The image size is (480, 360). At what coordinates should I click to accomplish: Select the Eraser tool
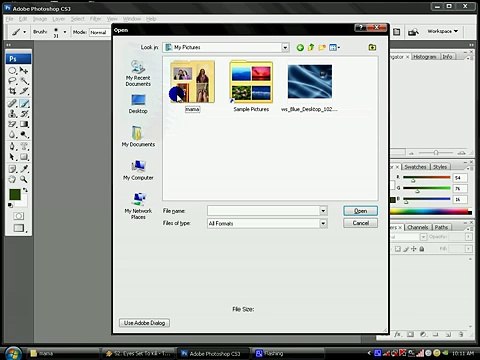tap(12, 124)
